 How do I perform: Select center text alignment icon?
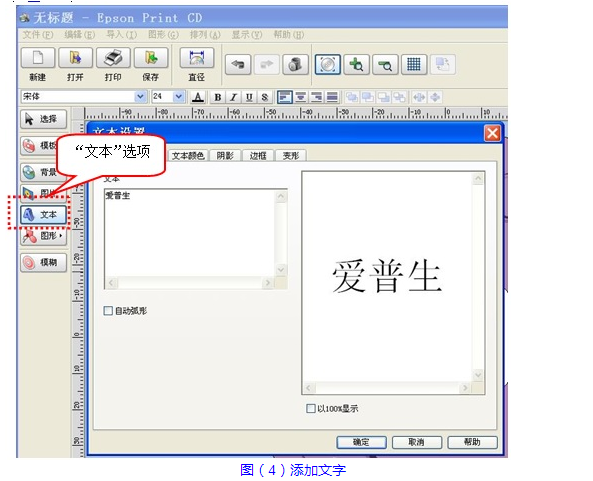coord(301,97)
